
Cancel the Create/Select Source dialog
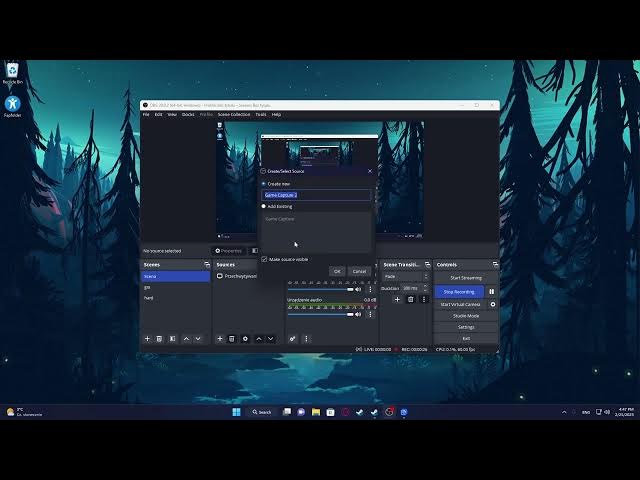coord(359,271)
